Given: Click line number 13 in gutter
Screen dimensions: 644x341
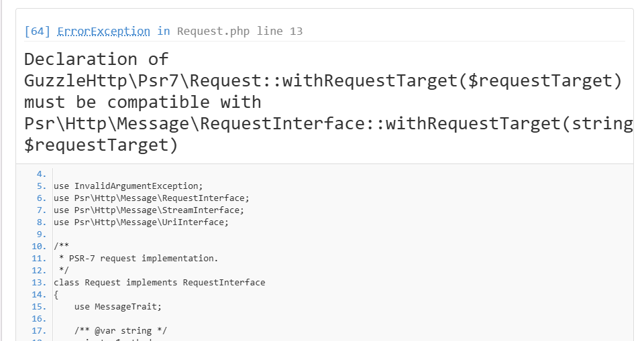Looking at the screenshot, I should (39, 282).
